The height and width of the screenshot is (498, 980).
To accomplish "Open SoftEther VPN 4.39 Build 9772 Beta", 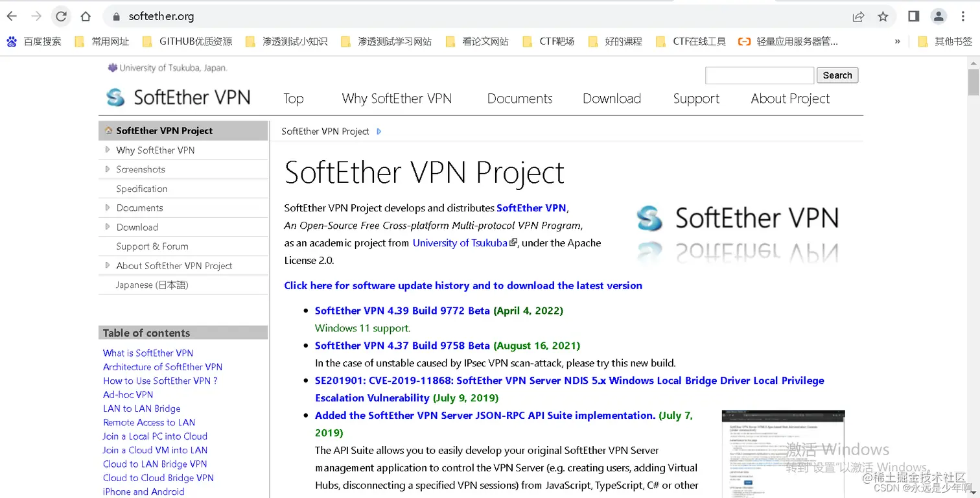I will 402,311.
